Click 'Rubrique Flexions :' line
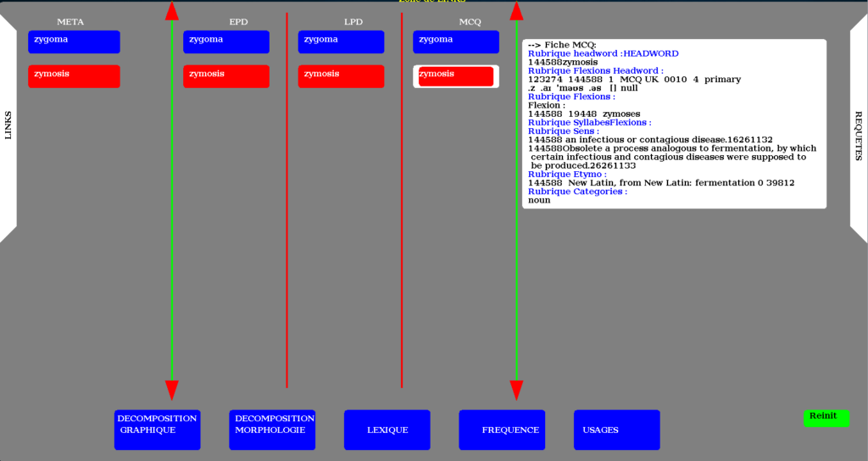This screenshot has height=461, width=868. tap(571, 97)
